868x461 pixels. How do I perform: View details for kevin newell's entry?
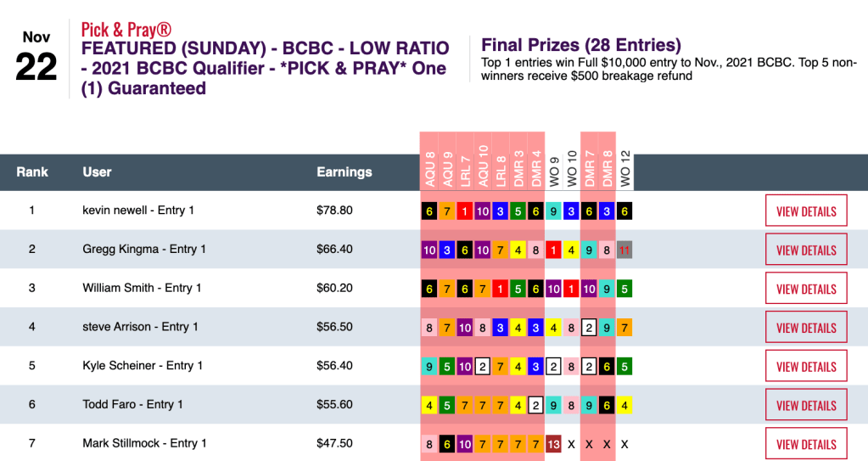pyautogui.click(x=806, y=211)
